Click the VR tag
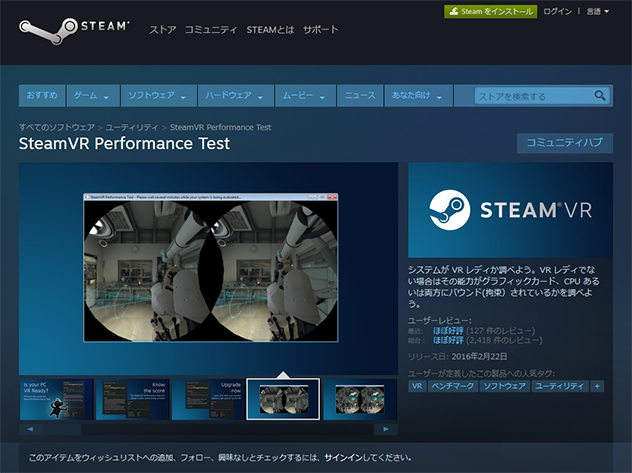Viewport: 632px width, 473px height. click(417, 386)
